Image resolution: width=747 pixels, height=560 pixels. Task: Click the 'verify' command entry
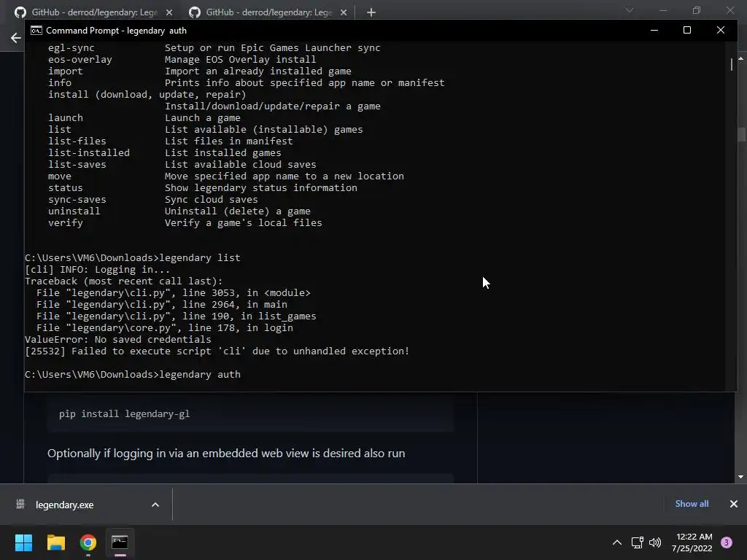click(x=65, y=223)
